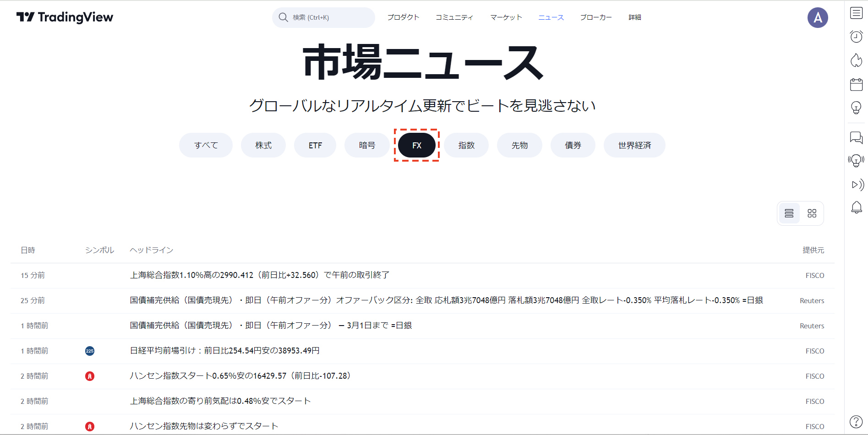Screen dimensions: 868x435
Task: Open the calendar sidebar icon
Action: tap(856, 84)
